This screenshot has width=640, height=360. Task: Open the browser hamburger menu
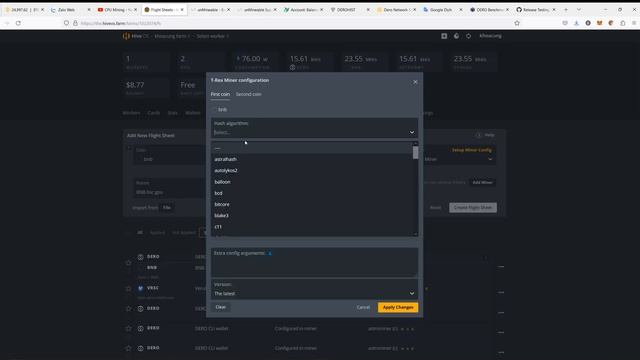[634, 23]
